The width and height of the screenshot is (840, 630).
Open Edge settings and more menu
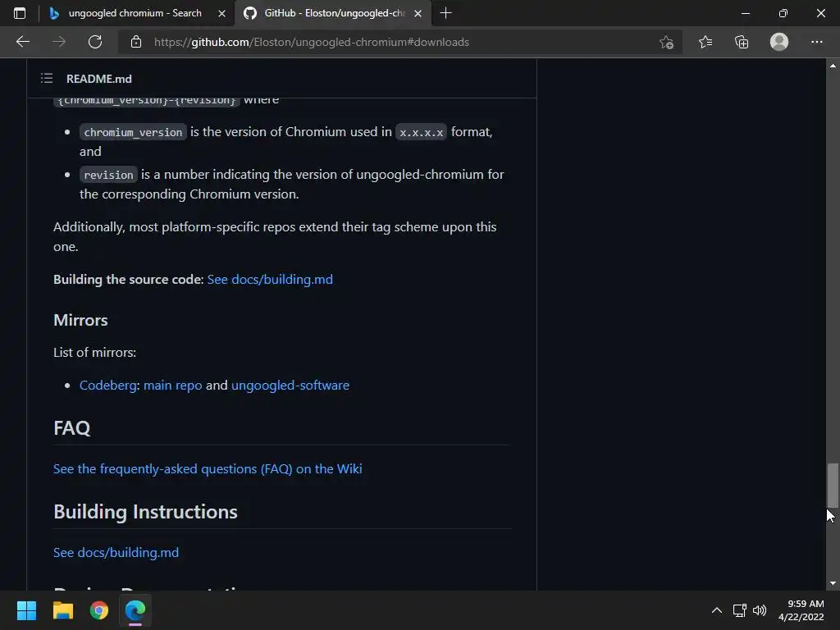816,42
